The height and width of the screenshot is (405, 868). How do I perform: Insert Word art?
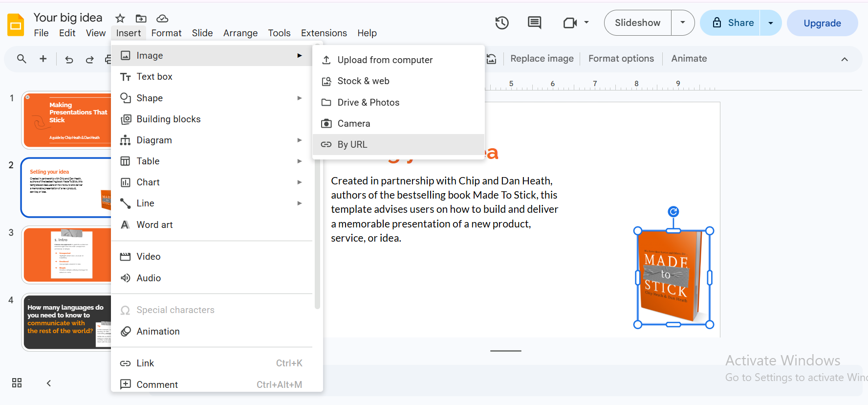click(x=212, y=225)
